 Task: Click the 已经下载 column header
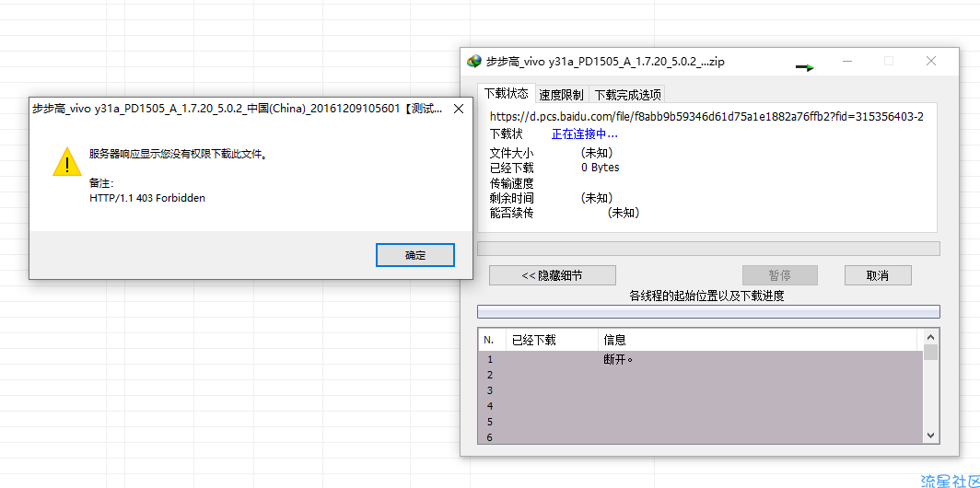coord(534,340)
